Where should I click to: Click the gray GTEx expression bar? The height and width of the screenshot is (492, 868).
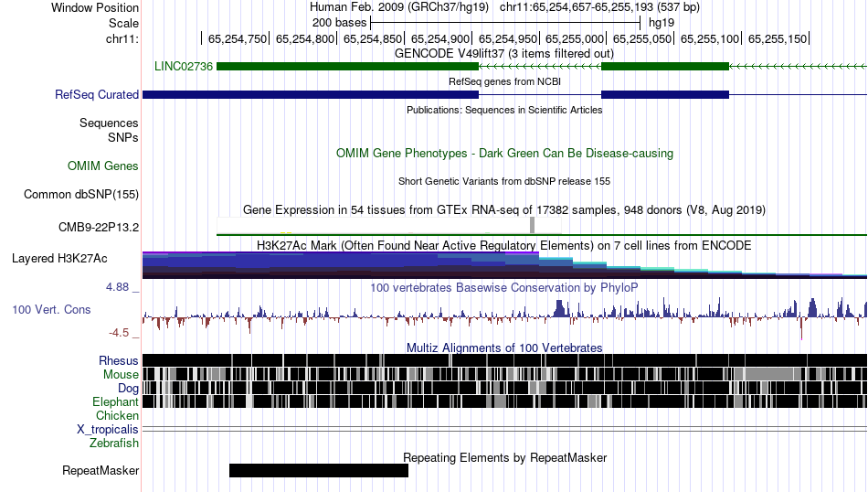coord(532,225)
